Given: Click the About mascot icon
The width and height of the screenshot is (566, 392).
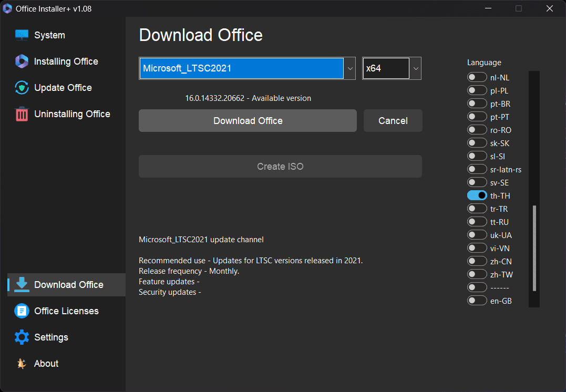Looking at the screenshot, I should click(22, 364).
